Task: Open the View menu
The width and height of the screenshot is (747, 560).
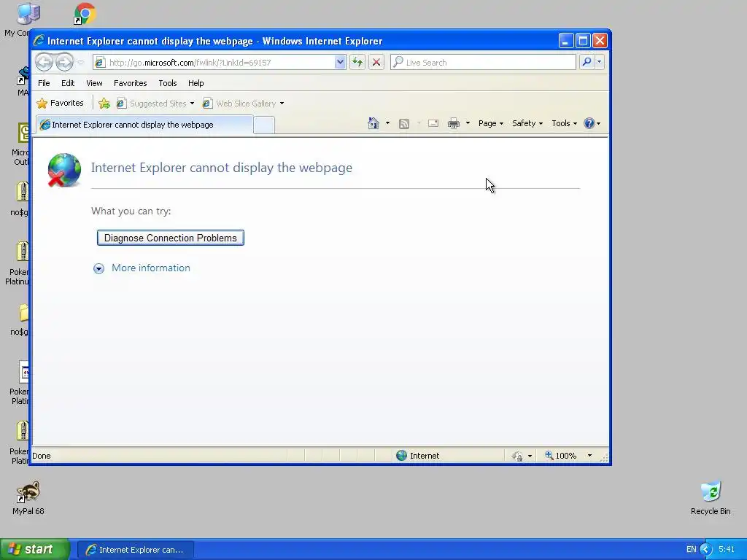Action: tap(94, 83)
